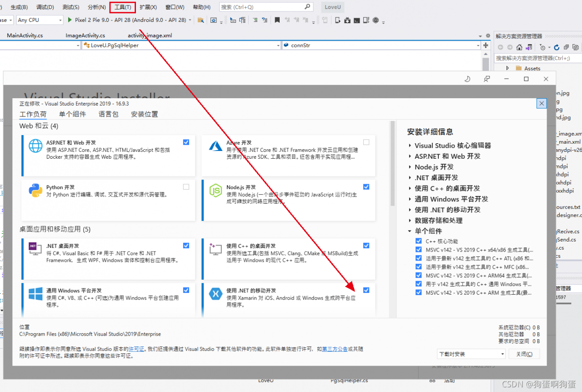The image size is (582, 392).
Task: Open the 工具(T) menu
Action: click(123, 7)
